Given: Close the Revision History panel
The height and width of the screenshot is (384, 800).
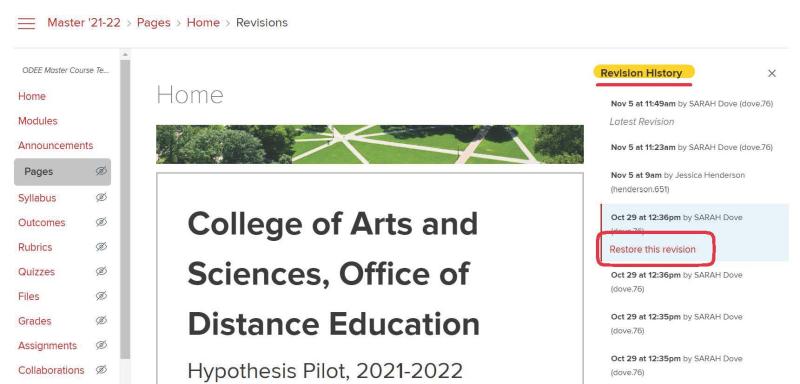Looking at the screenshot, I should click(771, 73).
